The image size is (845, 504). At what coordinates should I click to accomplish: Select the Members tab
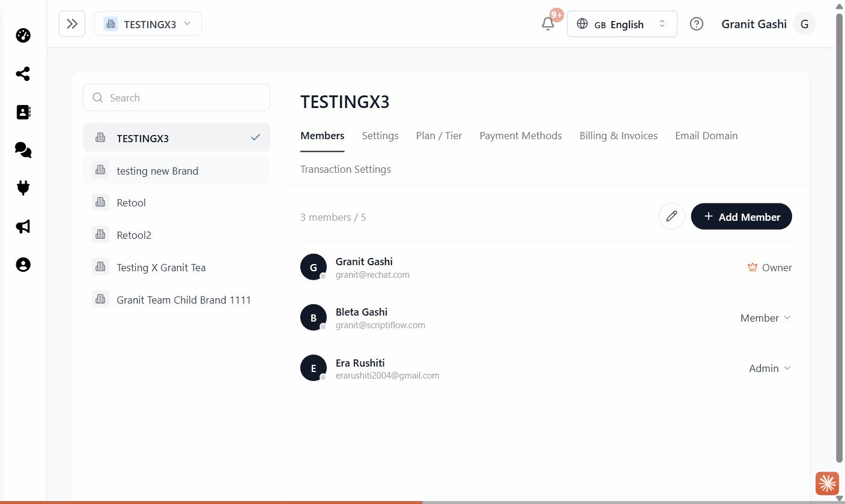coord(323,136)
